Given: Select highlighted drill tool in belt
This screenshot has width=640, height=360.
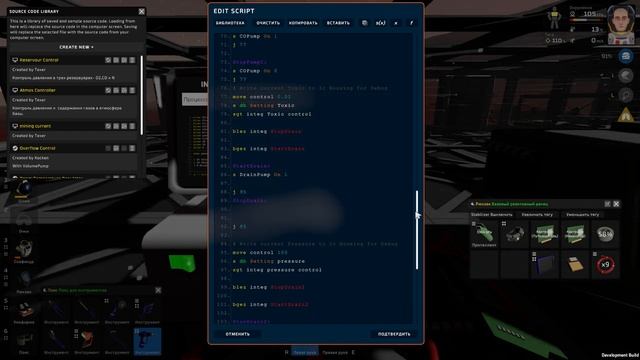Looking at the screenshot, I should tap(147, 341).
